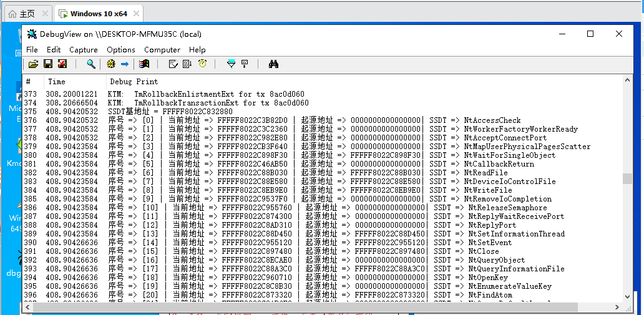The height and width of the screenshot is (315, 644).
Task: Open the Computer menu
Action: [x=162, y=50]
